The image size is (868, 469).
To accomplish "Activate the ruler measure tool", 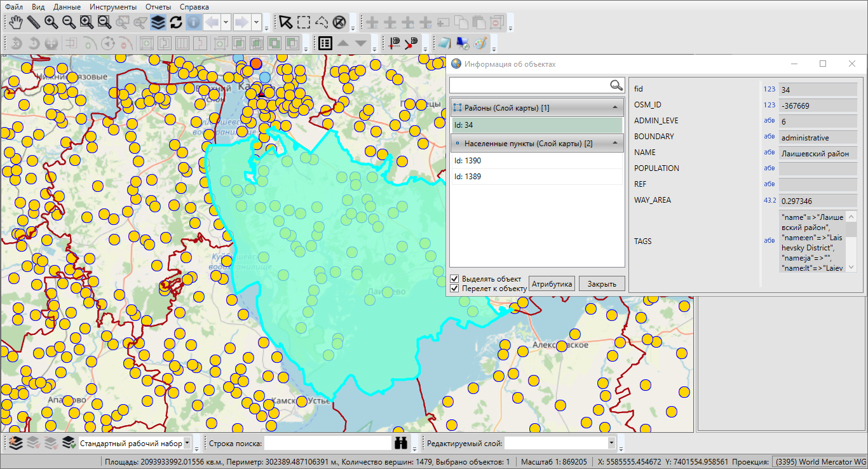I will click(x=34, y=22).
